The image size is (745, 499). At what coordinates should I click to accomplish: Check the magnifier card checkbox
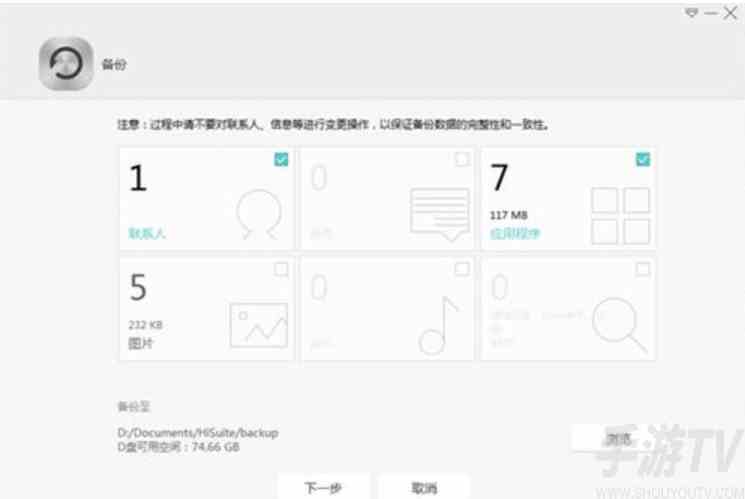click(643, 269)
